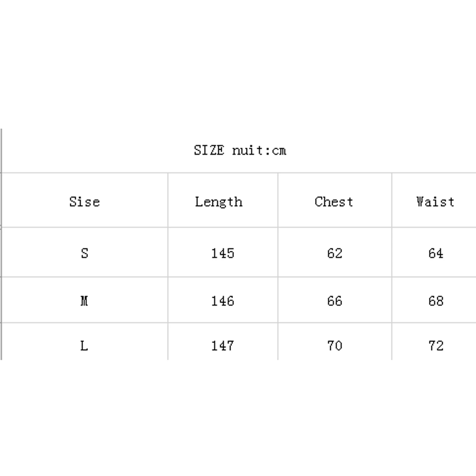Select the Length column header
This screenshot has height=476, width=476.
(x=219, y=202)
